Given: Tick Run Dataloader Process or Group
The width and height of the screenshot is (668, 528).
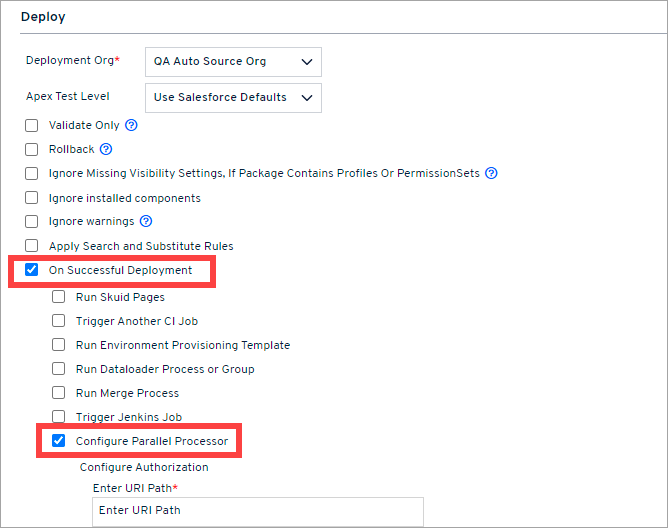Looking at the screenshot, I should pyautogui.click(x=59, y=369).
